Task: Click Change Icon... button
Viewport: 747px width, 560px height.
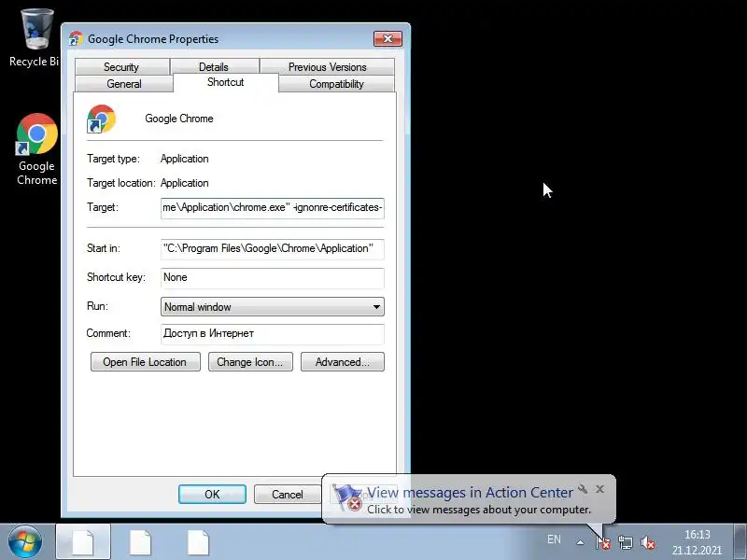Action: pyautogui.click(x=250, y=362)
